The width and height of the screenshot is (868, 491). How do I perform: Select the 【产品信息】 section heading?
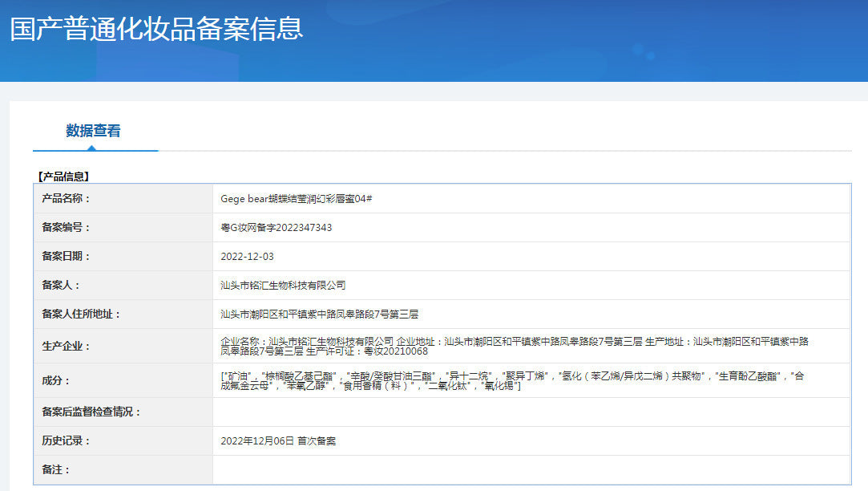(x=64, y=176)
